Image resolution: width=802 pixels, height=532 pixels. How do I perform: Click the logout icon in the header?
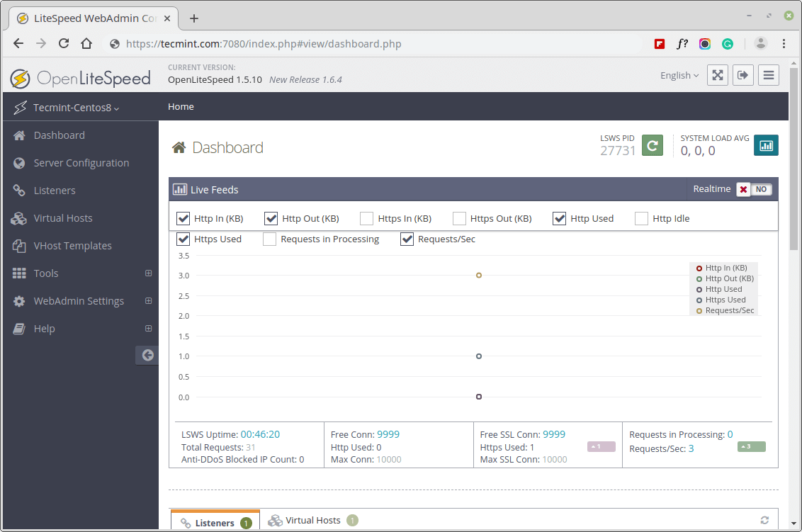pos(742,74)
